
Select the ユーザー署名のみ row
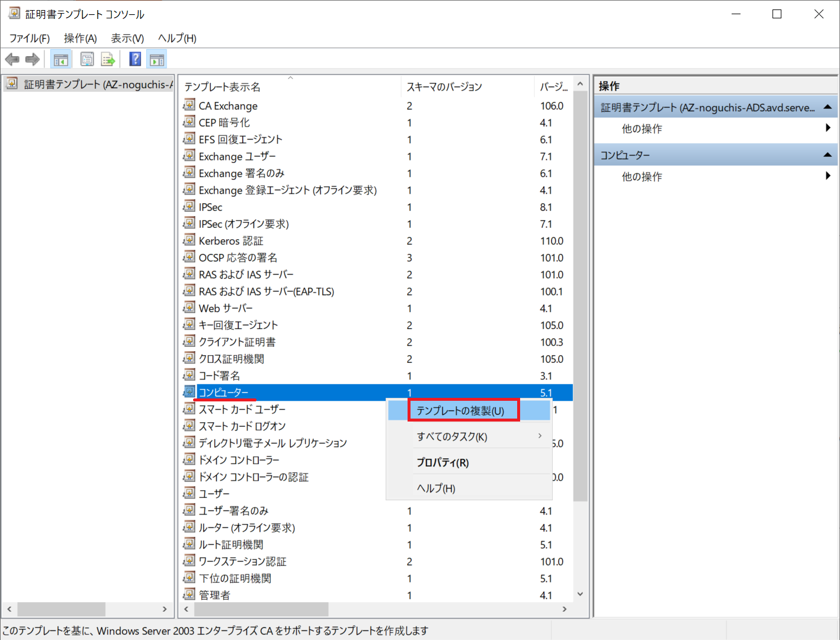(x=376, y=510)
